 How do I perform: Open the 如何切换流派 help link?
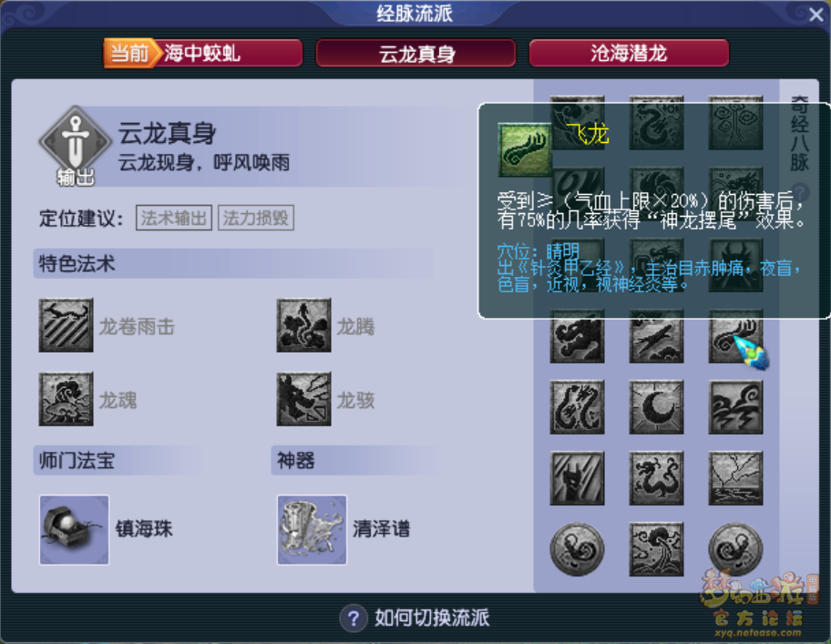415,618
